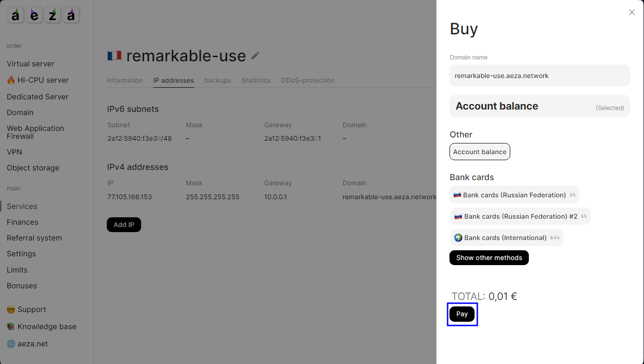Viewport: 644px width, 364px height.
Task: Open Hi-CPU server with fire icon
Action: [38, 80]
